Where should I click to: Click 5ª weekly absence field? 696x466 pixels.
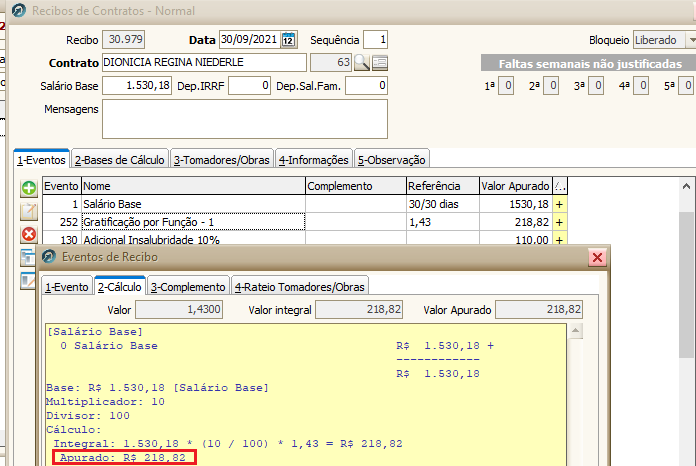click(686, 86)
